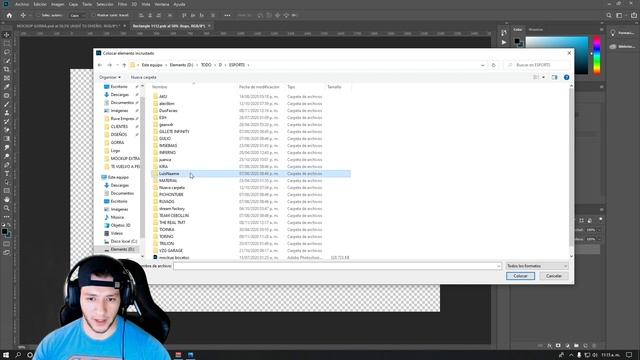
Task: Toggle Quick Mask mode
Action: 7,244
